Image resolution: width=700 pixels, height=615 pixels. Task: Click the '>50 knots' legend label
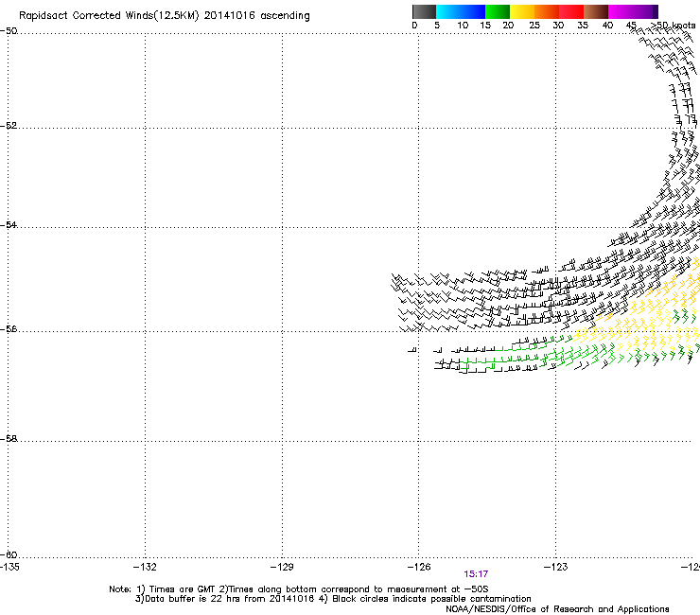pyautogui.click(x=674, y=26)
